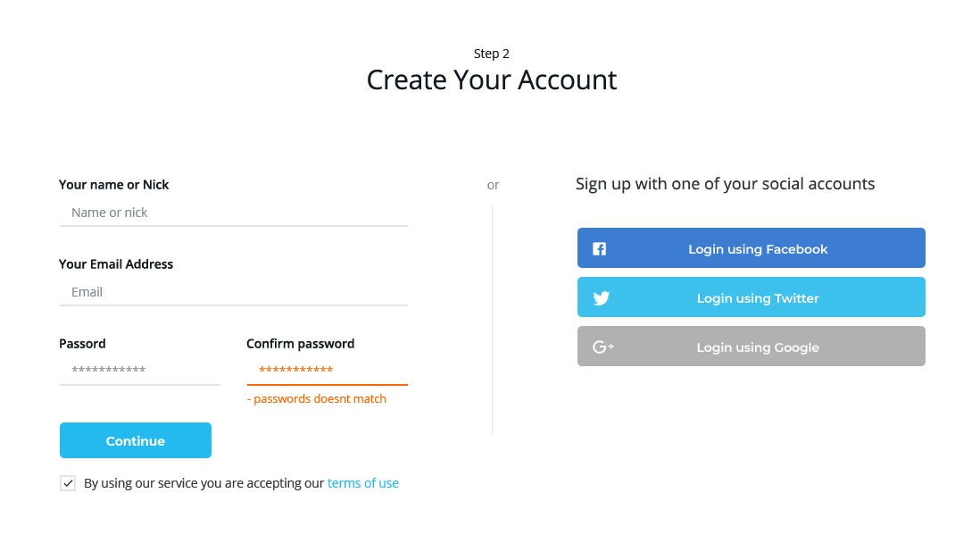980x560 pixels.
Task: Click the Twitter bird icon
Action: coord(602,298)
